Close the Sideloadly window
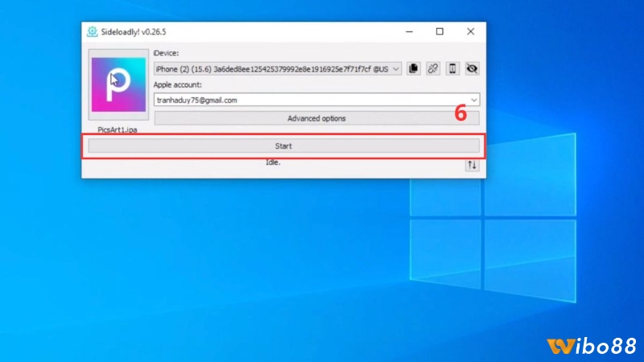644x362 pixels. pyautogui.click(x=471, y=31)
